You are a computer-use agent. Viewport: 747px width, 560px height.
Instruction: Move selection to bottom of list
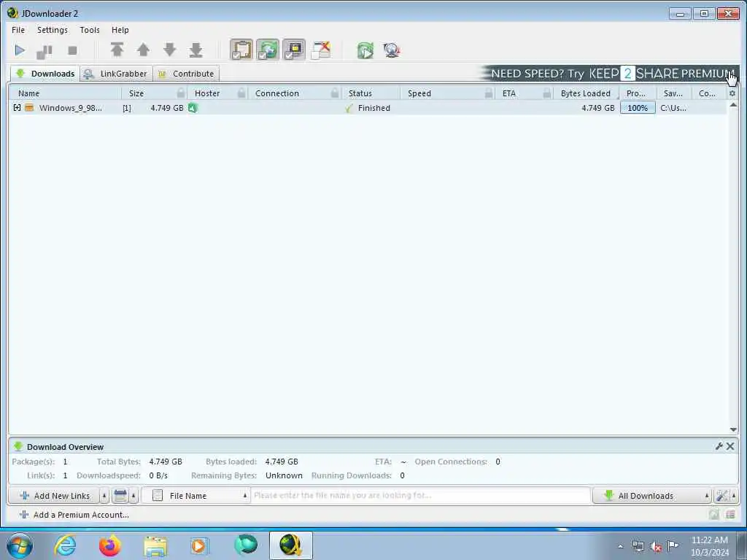[196, 50]
